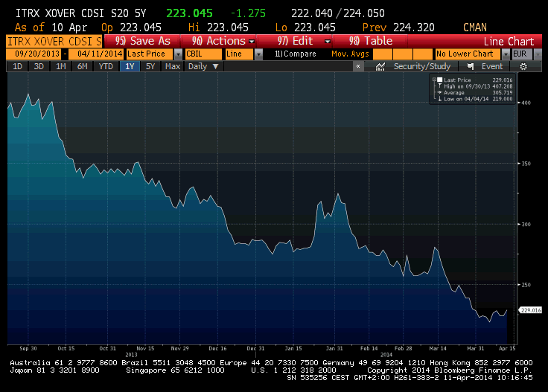The width and height of the screenshot is (548, 392).
Task: Open the Actions menu arrow
Action: [251, 41]
